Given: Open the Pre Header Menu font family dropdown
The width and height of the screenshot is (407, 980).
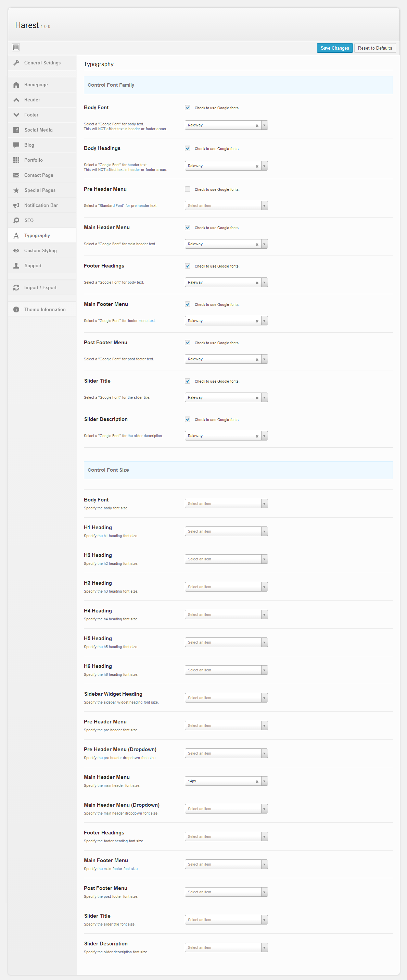Looking at the screenshot, I should pos(226,206).
